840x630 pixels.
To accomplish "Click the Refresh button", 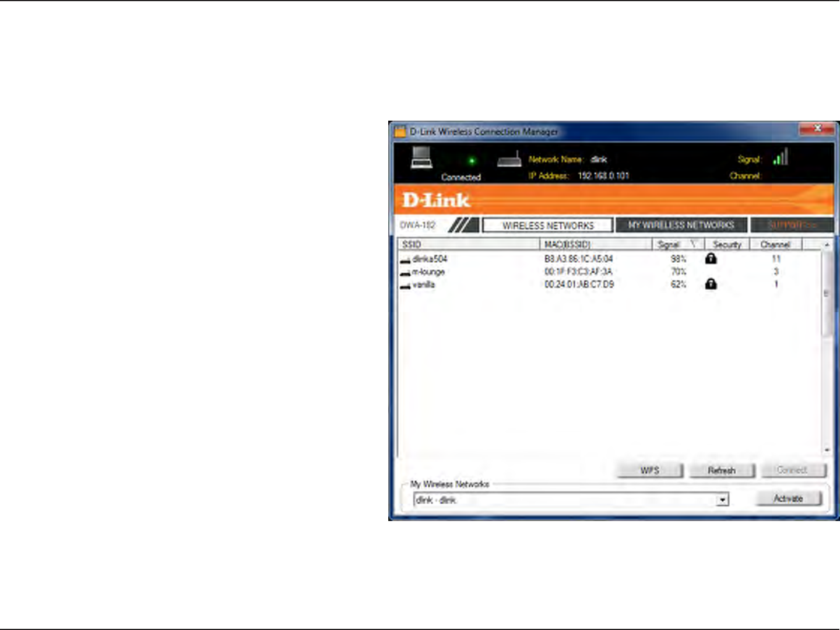I will pos(722,470).
